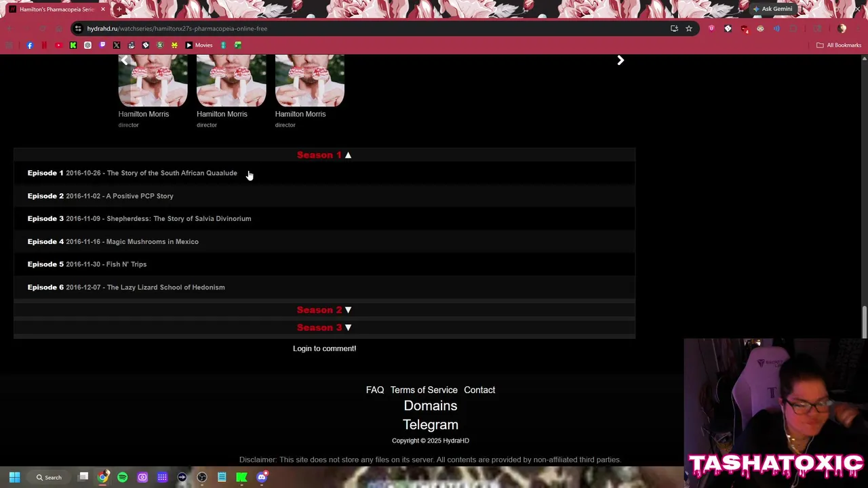Open Chrome from the taskbar
The height and width of the screenshot is (488, 868).
102,477
